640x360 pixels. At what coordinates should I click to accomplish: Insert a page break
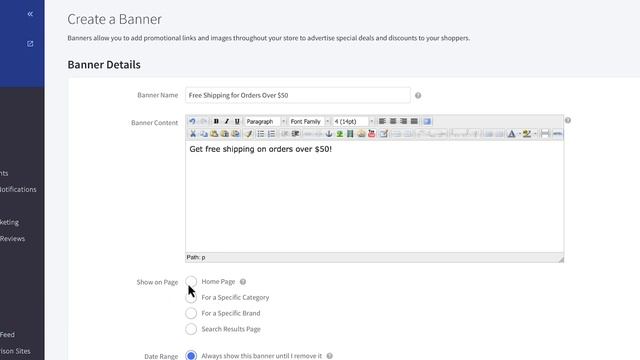pos(545,133)
